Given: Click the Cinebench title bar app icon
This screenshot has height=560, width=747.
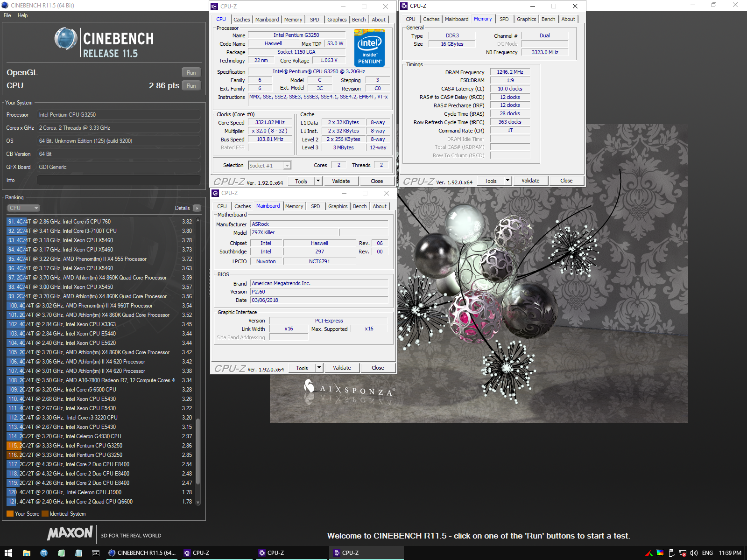Looking at the screenshot, I should pos(5,5).
